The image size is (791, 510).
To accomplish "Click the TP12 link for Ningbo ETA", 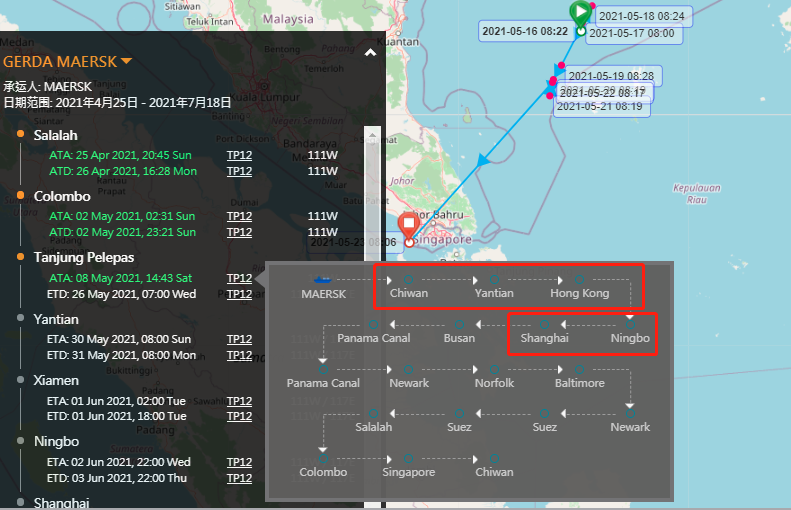I will 239,462.
